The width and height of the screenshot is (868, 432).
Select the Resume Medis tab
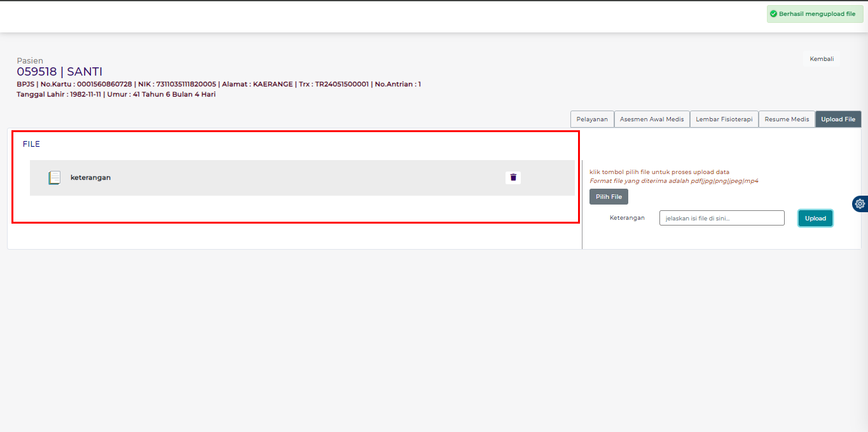787,119
